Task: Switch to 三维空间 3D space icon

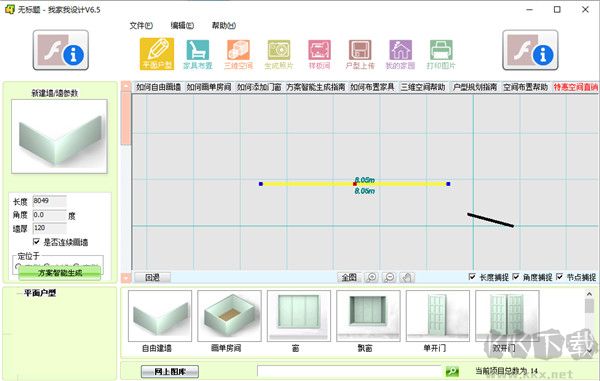Action: point(238,54)
